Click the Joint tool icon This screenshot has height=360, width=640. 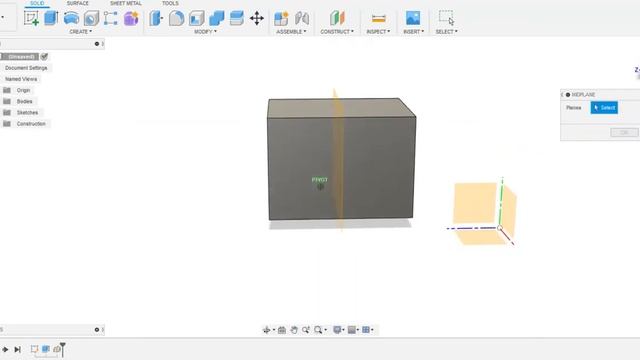point(302,18)
